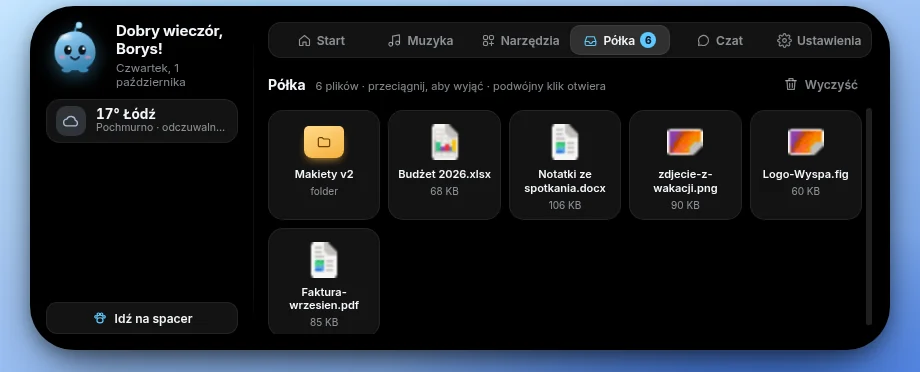Click the Czwartek, 1 października date
920x372 pixels.
point(151,75)
